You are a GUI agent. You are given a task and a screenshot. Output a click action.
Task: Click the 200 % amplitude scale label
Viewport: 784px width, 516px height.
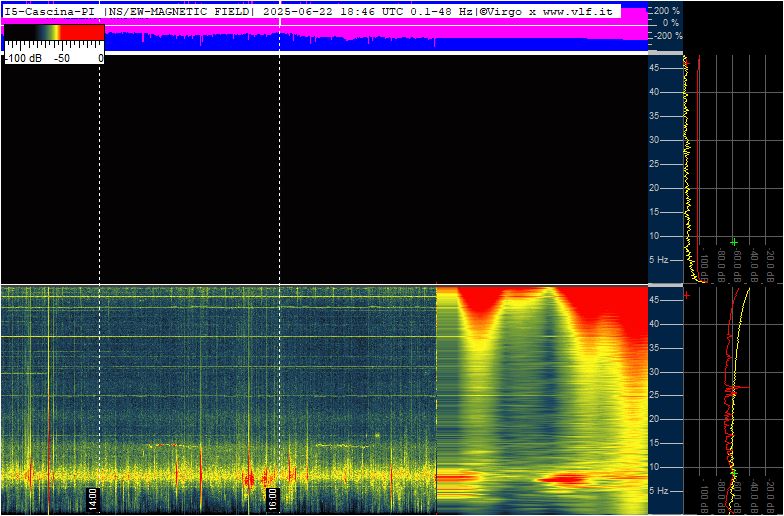pyautogui.click(x=667, y=10)
